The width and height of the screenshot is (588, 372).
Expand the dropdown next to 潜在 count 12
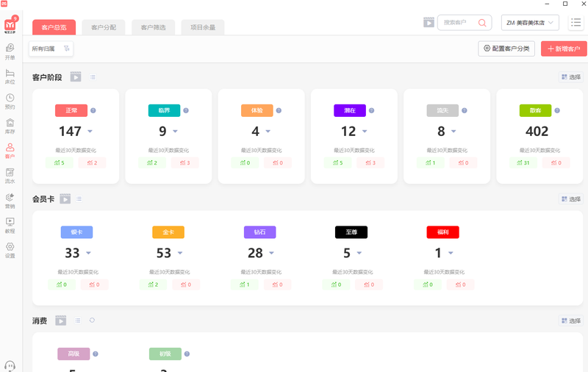[x=365, y=132]
